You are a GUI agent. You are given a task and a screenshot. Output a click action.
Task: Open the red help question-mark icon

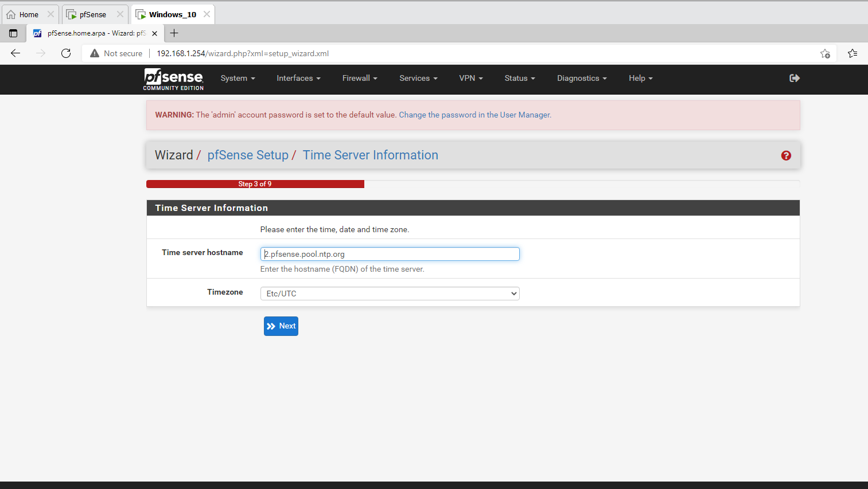tap(786, 155)
